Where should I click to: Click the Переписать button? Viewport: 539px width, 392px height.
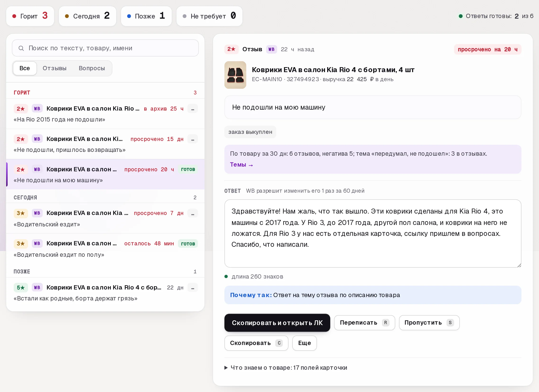[x=364, y=322]
